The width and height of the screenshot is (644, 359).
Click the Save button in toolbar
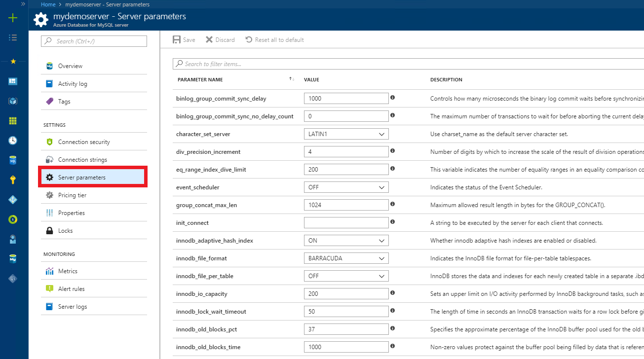tap(184, 39)
